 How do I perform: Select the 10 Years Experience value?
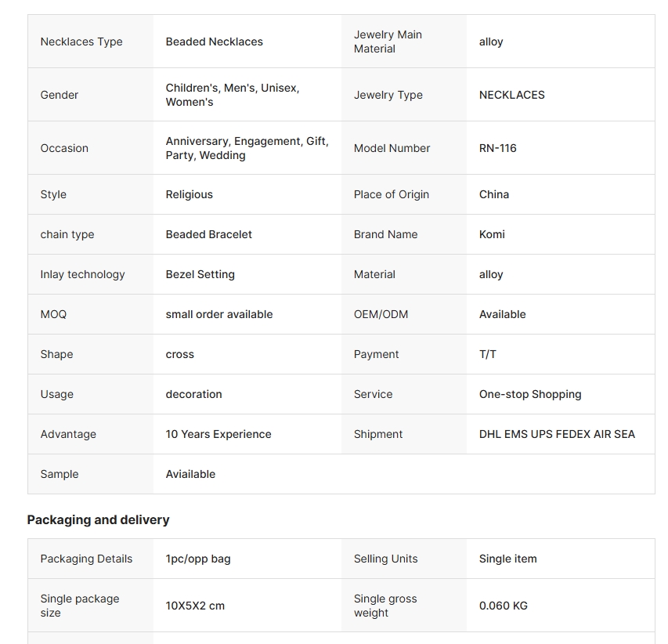point(218,434)
